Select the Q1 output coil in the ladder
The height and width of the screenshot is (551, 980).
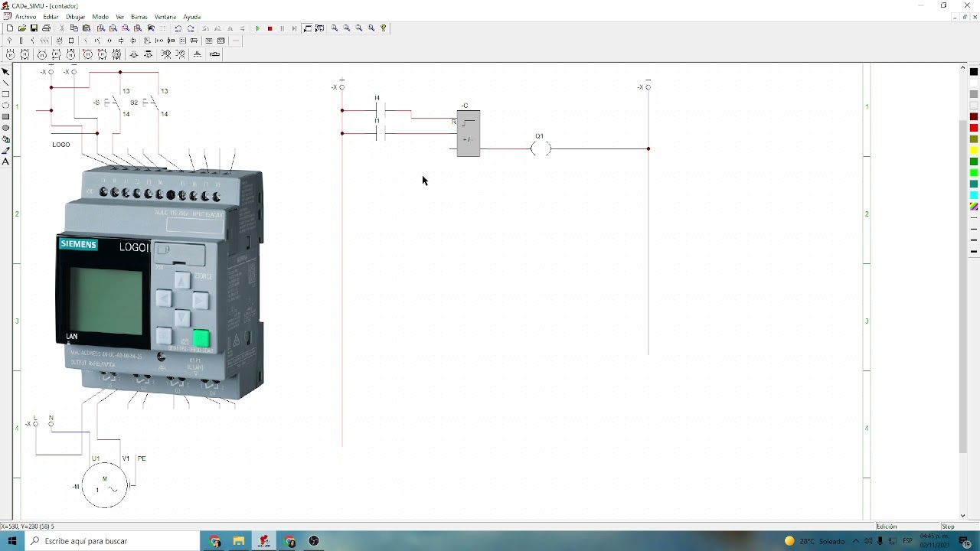[541, 148]
